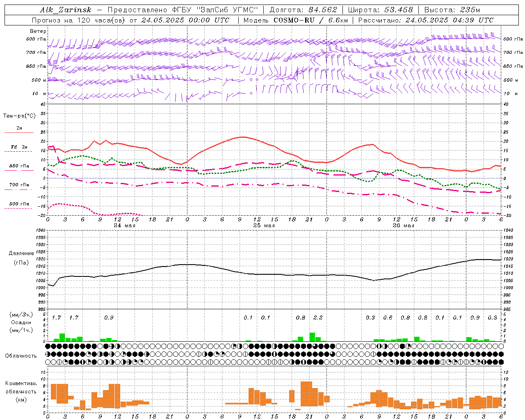Click the '(мм/3ч.)' precipitation unit label

coord(21,315)
